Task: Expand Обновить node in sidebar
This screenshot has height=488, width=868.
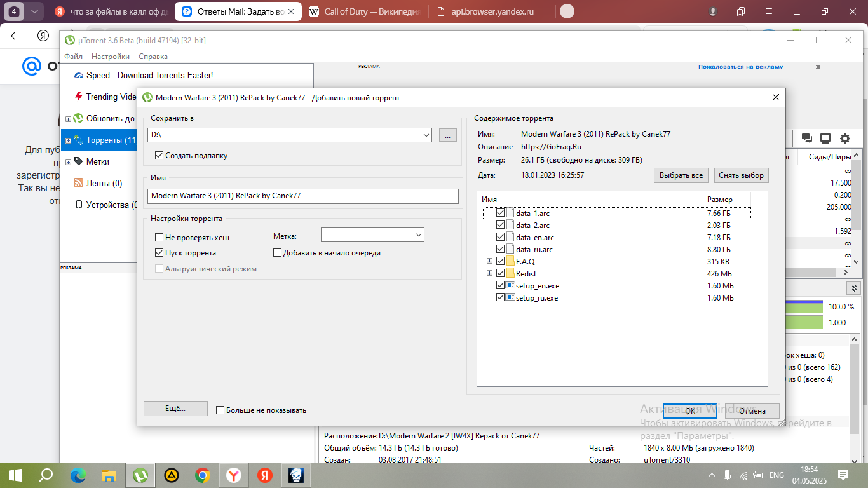Action: pos(68,119)
